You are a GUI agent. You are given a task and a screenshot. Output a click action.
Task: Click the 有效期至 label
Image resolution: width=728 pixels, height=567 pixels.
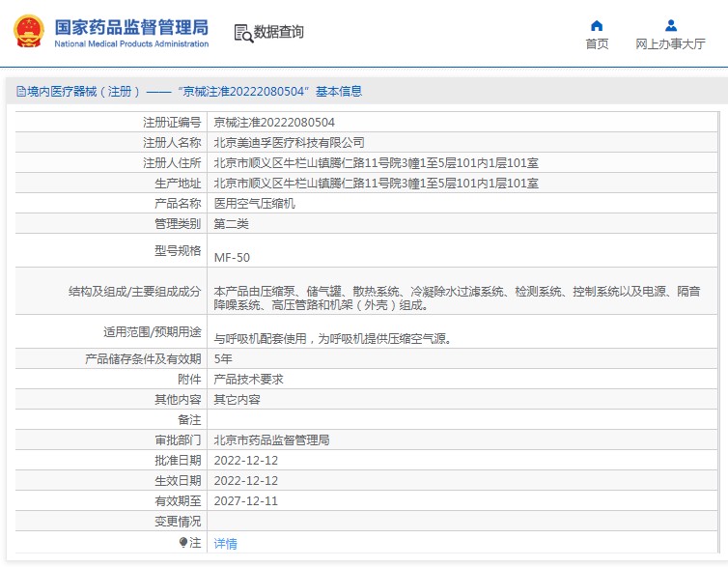point(178,501)
